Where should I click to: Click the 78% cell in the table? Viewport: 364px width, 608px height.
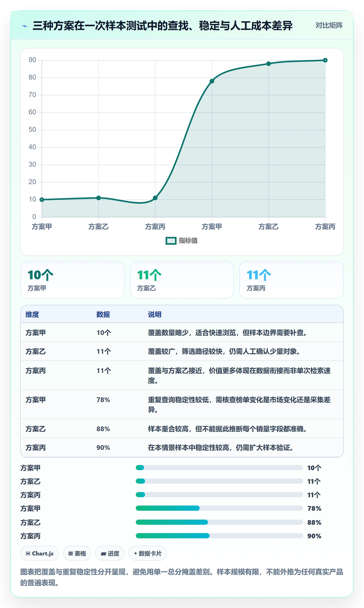pyautogui.click(x=103, y=400)
